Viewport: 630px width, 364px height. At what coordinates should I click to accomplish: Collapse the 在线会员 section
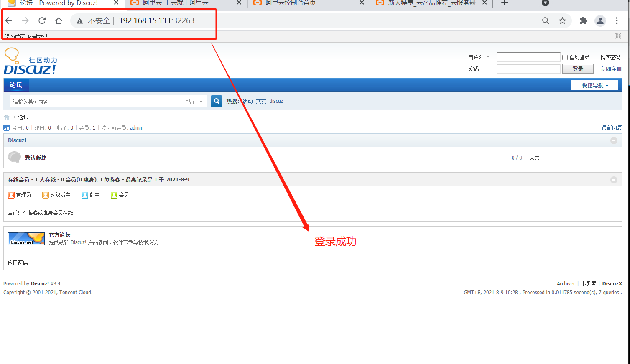tap(614, 180)
